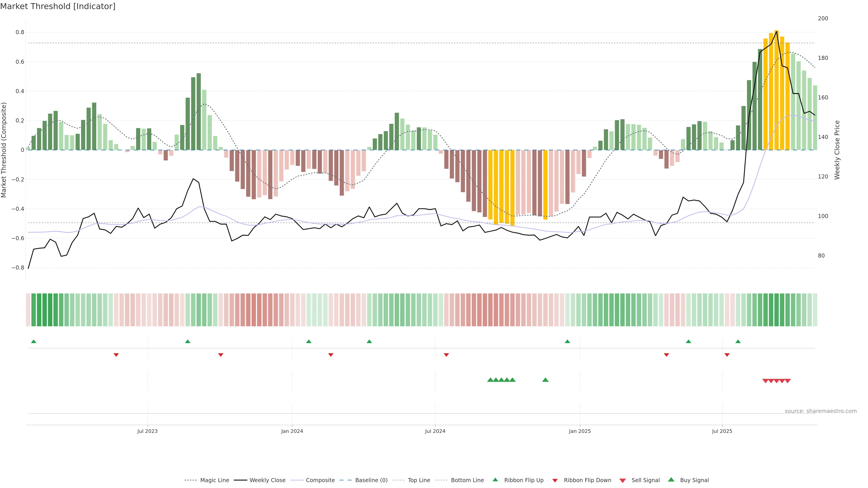Toggle the Composite legend entry
Image resolution: width=868 pixels, height=488 pixels.
(320, 480)
